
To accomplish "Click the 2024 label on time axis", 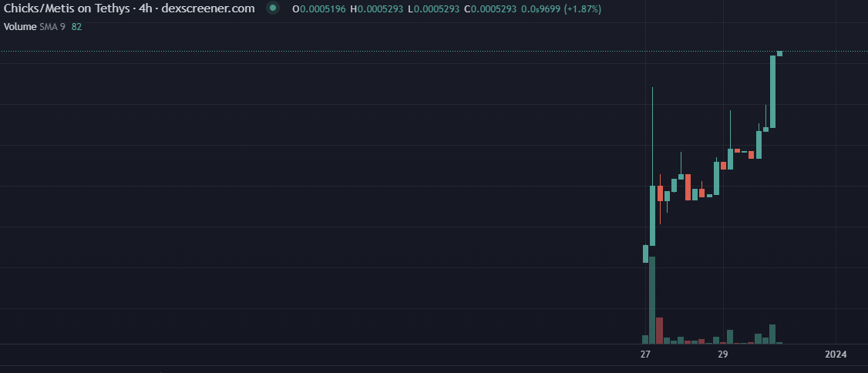I will point(836,355).
